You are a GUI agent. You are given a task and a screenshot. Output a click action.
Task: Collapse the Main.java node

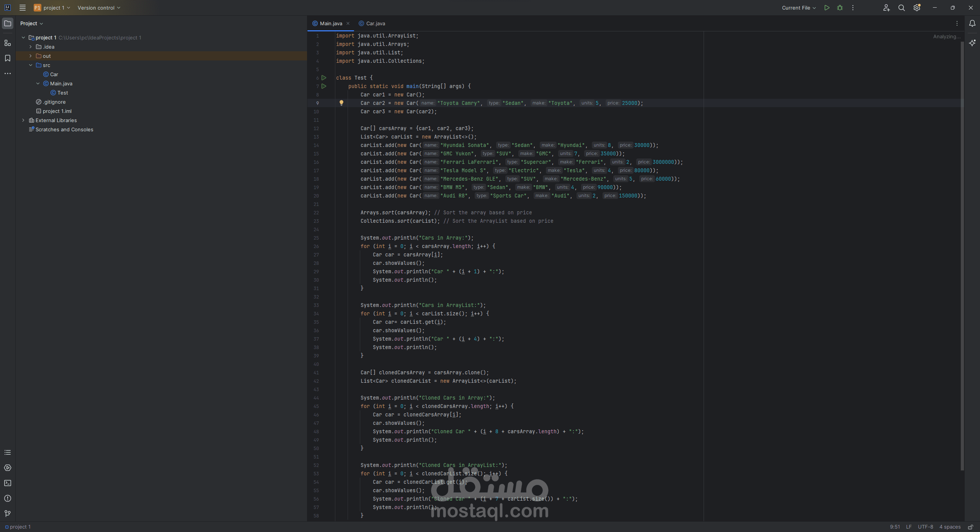(38, 83)
